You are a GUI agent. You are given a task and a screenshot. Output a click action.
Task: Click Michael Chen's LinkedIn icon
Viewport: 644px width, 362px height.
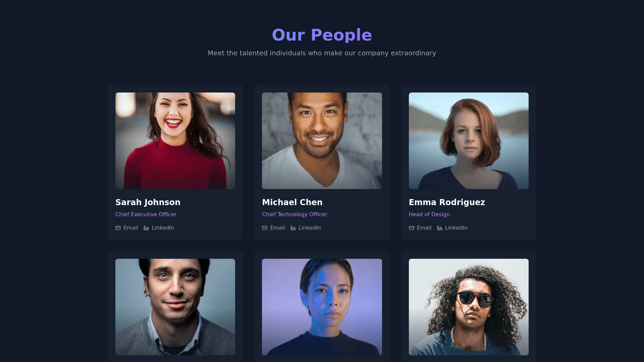pos(293,228)
